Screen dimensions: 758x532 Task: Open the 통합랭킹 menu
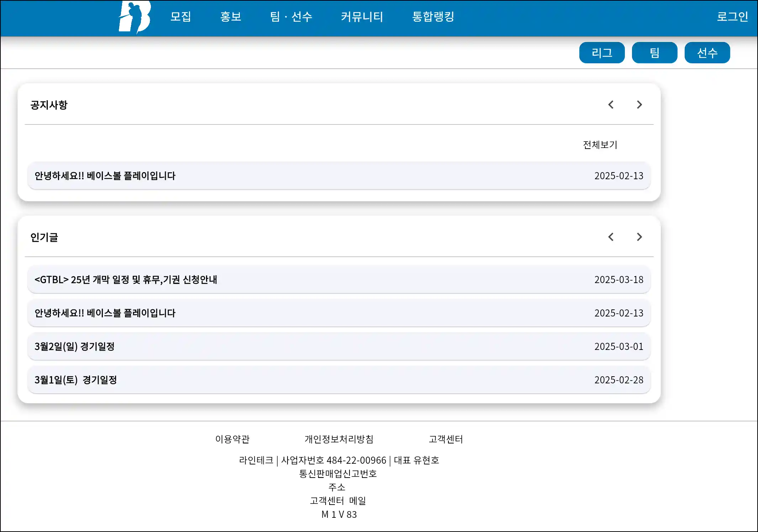(433, 17)
